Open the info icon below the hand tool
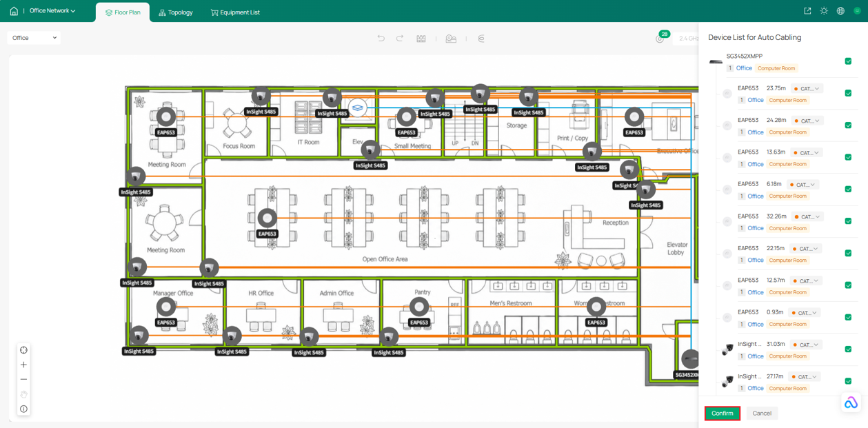Viewport: 868px width, 428px height. 23,409
